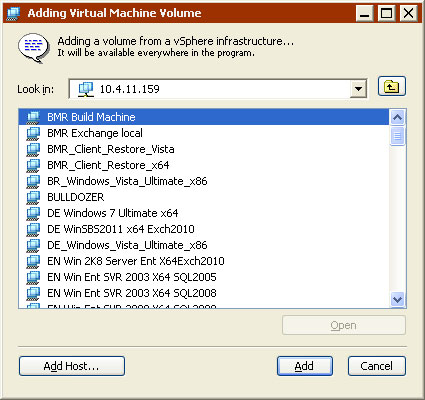Click the network host icon beside 10.4.11.159
Viewport: 425px width, 400px height.
click(86, 89)
